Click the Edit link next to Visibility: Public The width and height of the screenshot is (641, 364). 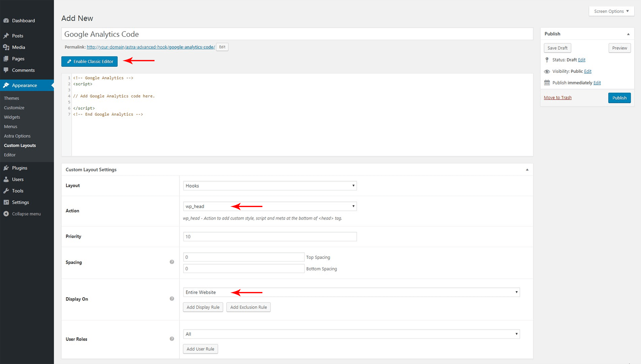pyautogui.click(x=588, y=72)
